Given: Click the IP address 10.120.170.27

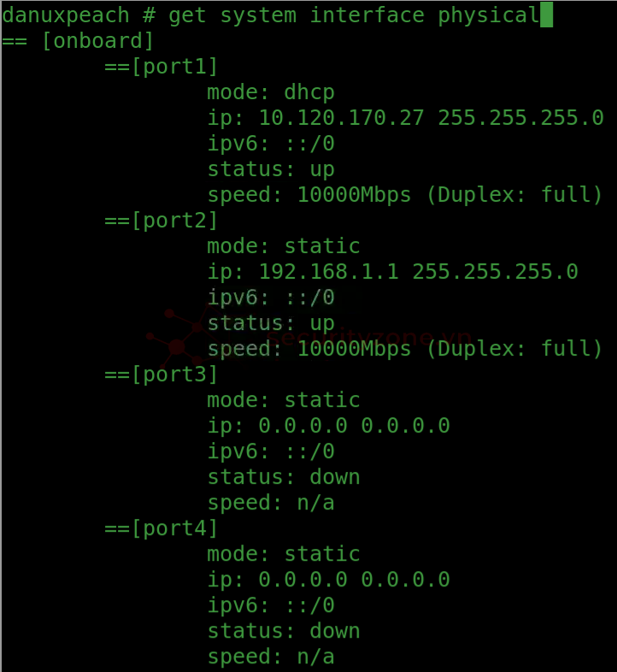Looking at the screenshot, I should click(342, 118).
